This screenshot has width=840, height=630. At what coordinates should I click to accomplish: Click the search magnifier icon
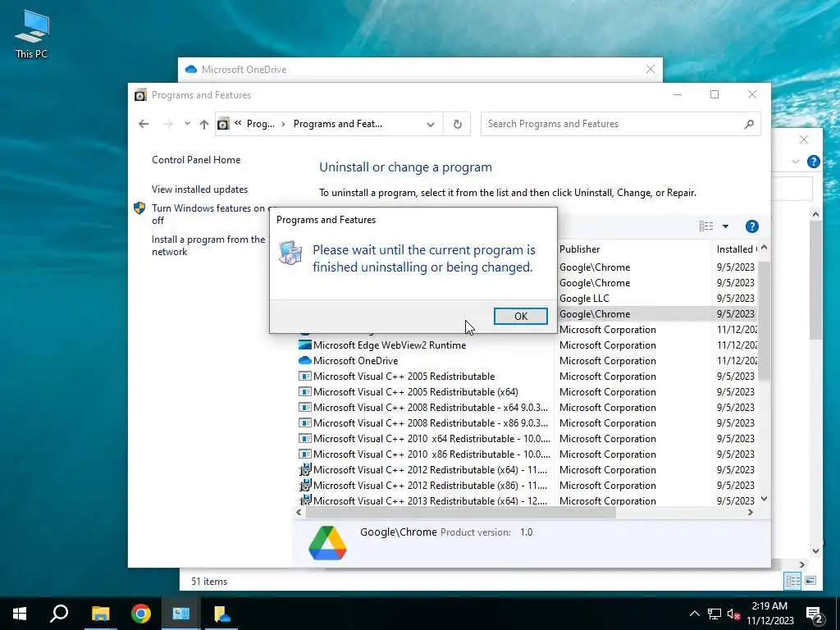749,124
